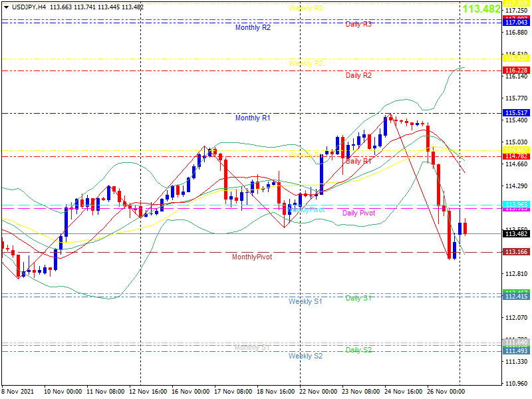
Task: Click the Daily Pivot label
Action: pos(358,213)
